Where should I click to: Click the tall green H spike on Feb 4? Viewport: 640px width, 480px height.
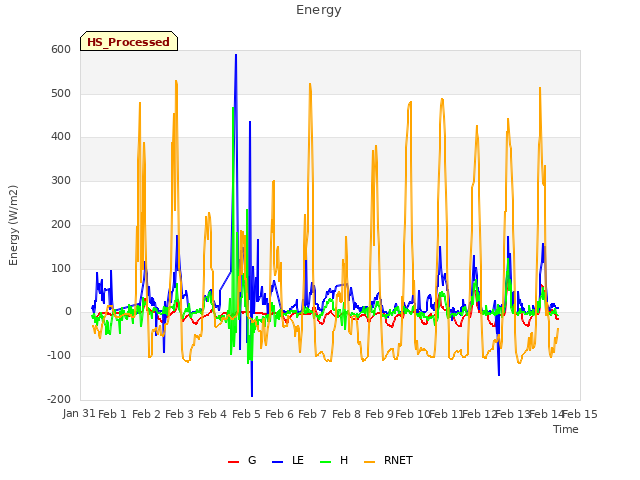pyautogui.click(x=233, y=108)
